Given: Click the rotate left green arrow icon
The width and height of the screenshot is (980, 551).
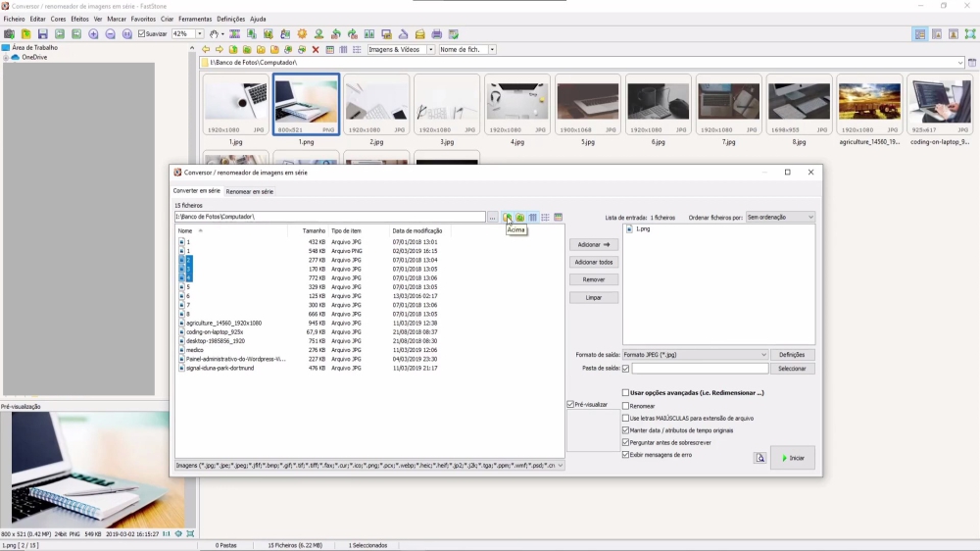Looking at the screenshot, I should pos(335,33).
